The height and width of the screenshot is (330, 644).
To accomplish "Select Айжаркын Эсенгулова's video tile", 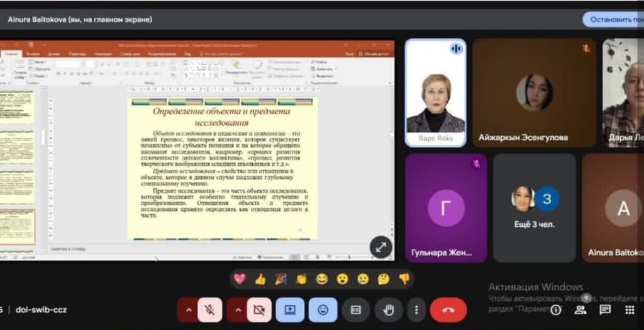I will pyautogui.click(x=534, y=93).
